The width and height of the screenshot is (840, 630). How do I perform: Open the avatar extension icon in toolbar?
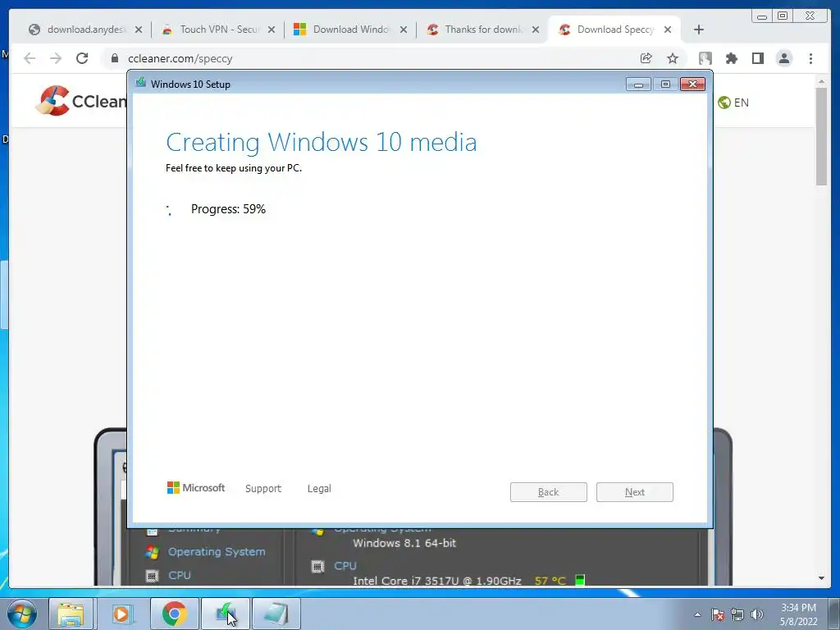tap(705, 58)
